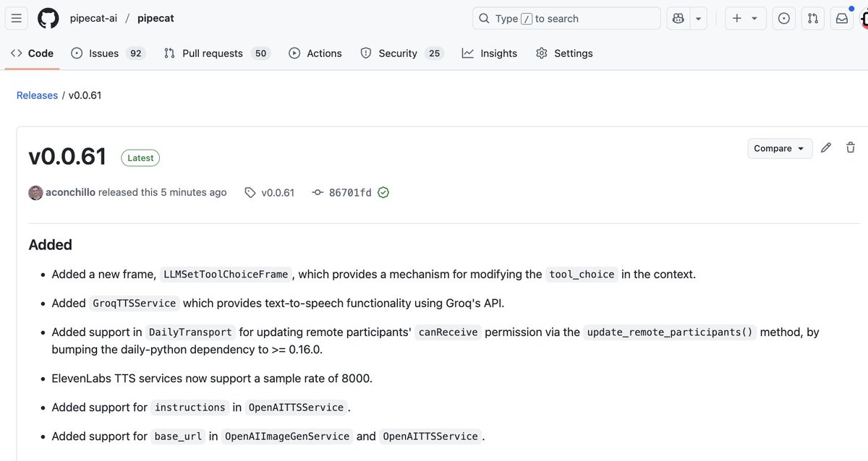
Task: Click the commit icon next to 86701fd
Action: tap(317, 192)
